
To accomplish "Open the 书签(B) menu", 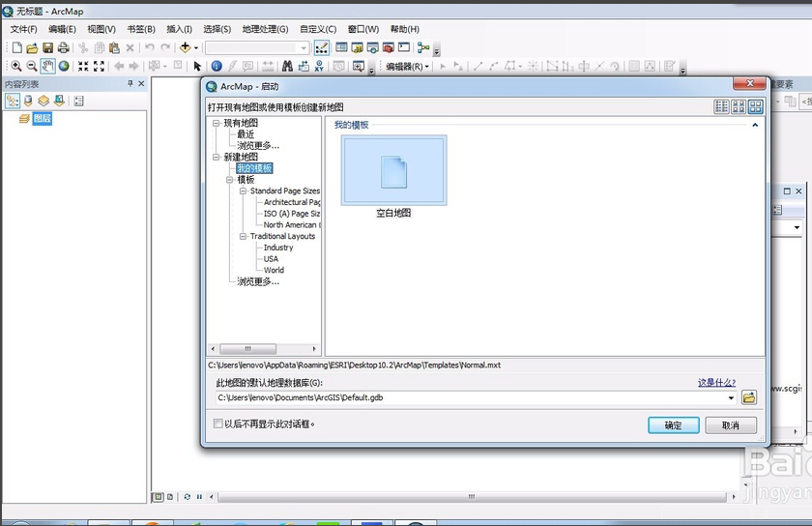I will coord(141,29).
